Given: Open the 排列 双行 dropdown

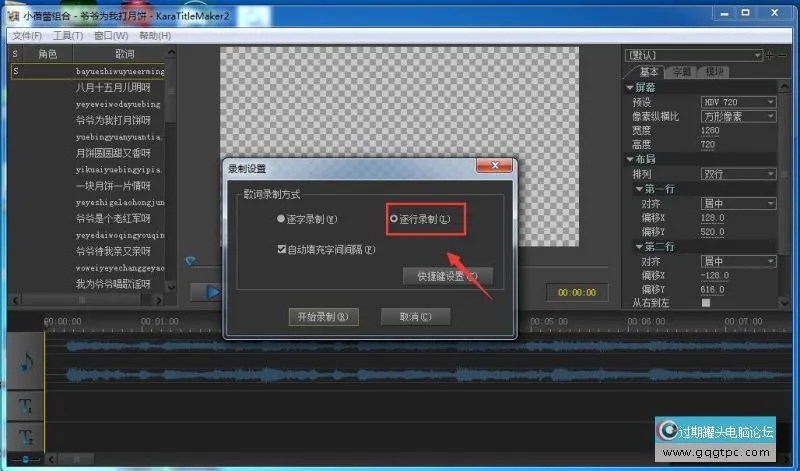Looking at the screenshot, I should (738, 174).
